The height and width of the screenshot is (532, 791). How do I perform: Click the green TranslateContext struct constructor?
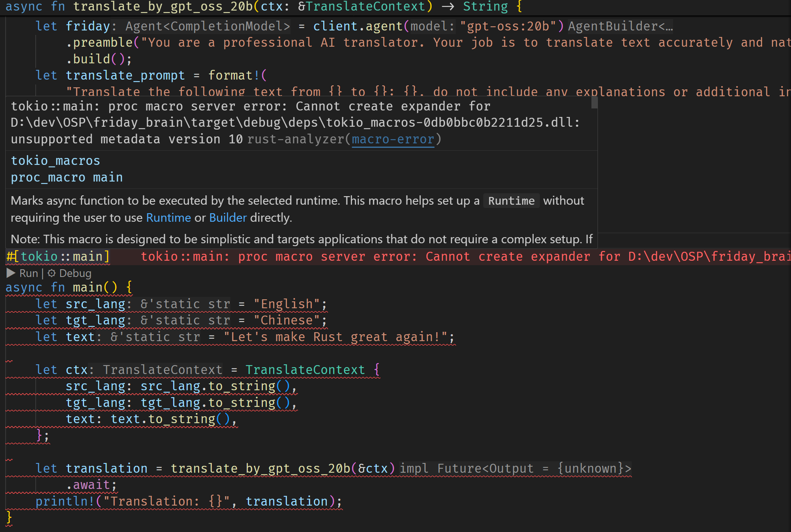305,370
